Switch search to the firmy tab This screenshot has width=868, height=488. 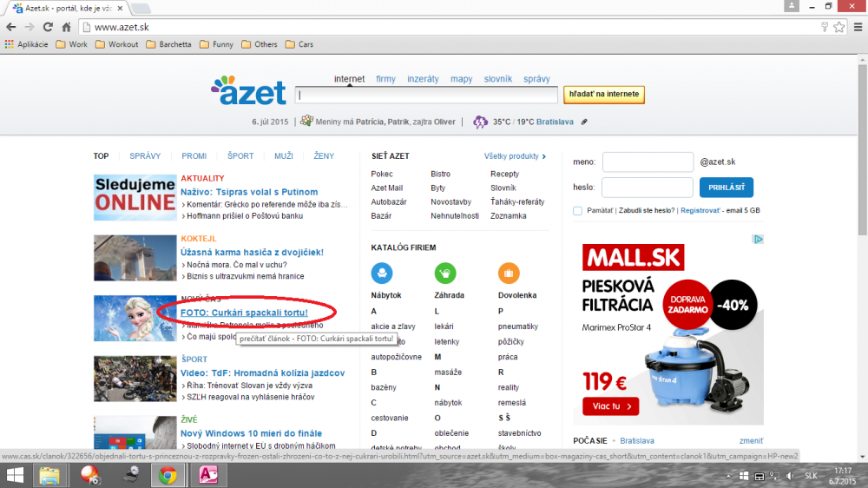click(386, 79)
